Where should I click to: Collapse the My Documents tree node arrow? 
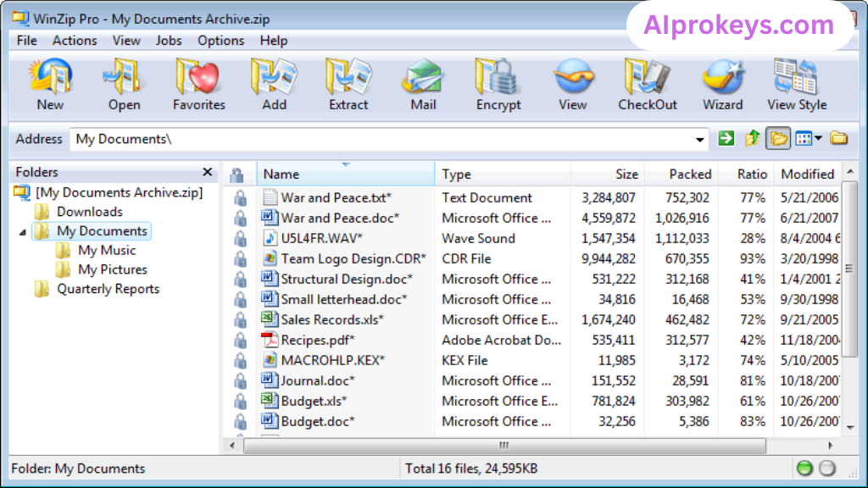click(x=23, y=232)
